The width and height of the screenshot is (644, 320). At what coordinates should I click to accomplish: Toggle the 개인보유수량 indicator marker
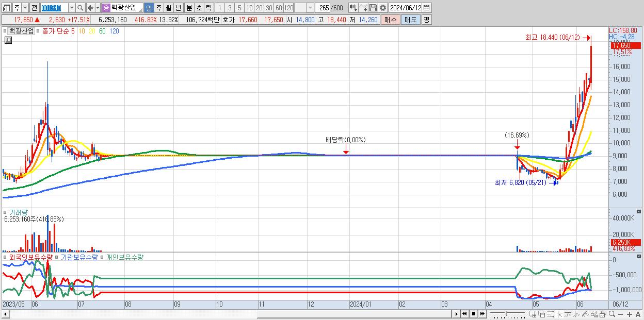[103, 257]
